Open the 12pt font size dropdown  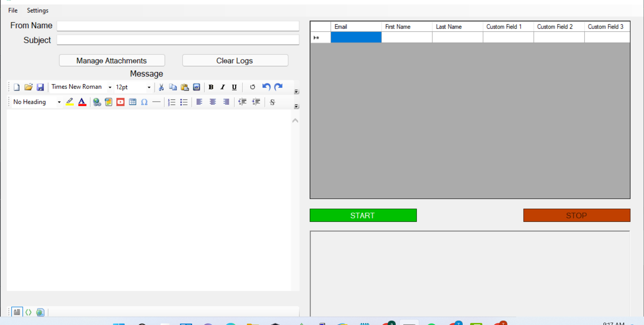(x=148, y=87)
